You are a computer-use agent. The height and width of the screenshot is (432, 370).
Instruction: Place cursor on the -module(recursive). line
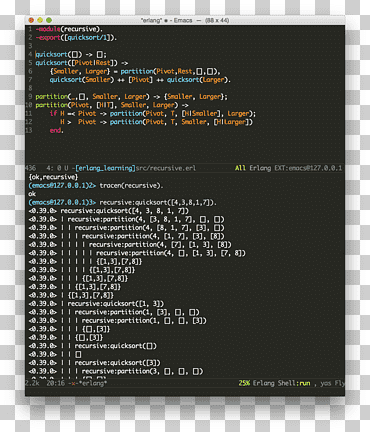point(69,29)
